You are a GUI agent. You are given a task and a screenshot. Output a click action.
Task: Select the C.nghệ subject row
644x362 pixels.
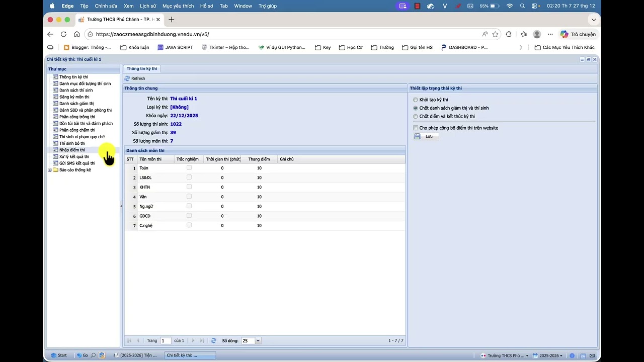(265, 225)
